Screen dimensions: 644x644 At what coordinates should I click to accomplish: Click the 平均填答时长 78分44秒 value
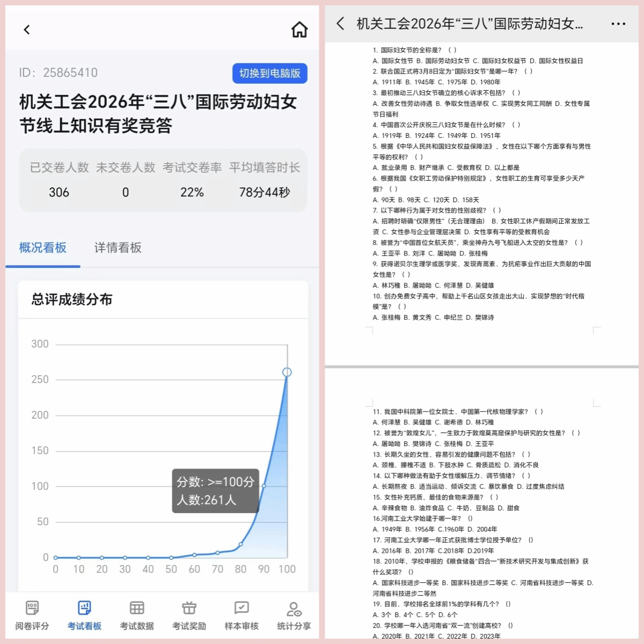265,193
